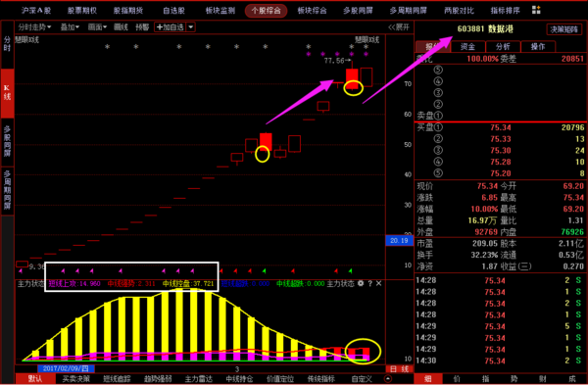
Task: Collapse indicator tabs with round arrow icon
Action: click(x=388, y=378)
